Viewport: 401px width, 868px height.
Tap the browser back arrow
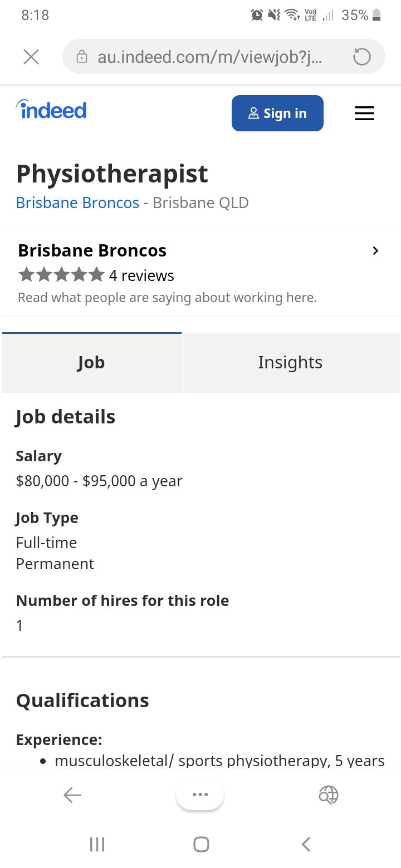coord(72,795)
